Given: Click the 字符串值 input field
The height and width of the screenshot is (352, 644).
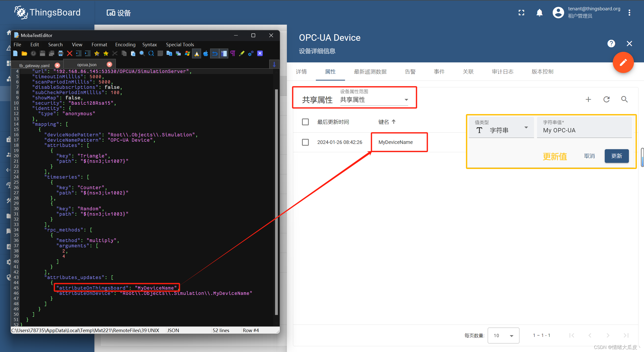Looking at the screenshot, I should coord(584,130).
